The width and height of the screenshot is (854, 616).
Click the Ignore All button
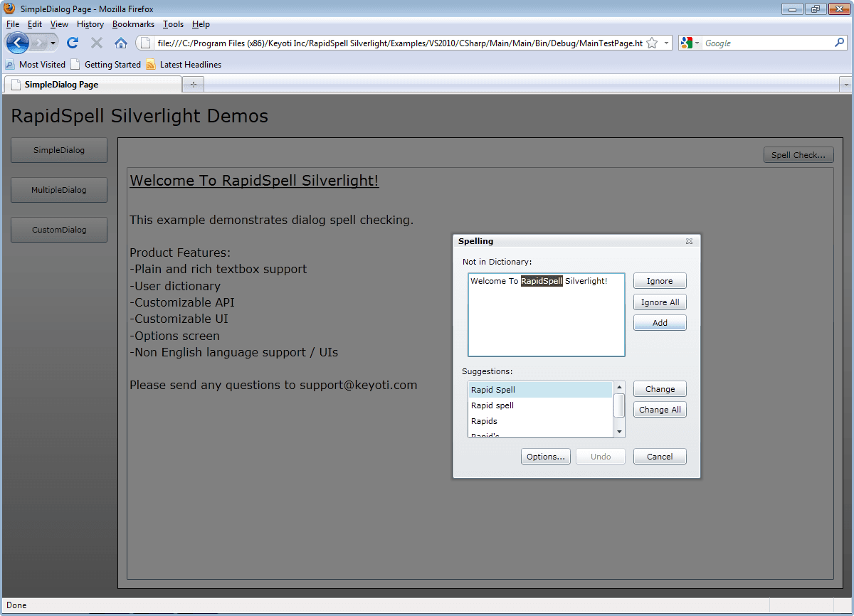point(660,302)
